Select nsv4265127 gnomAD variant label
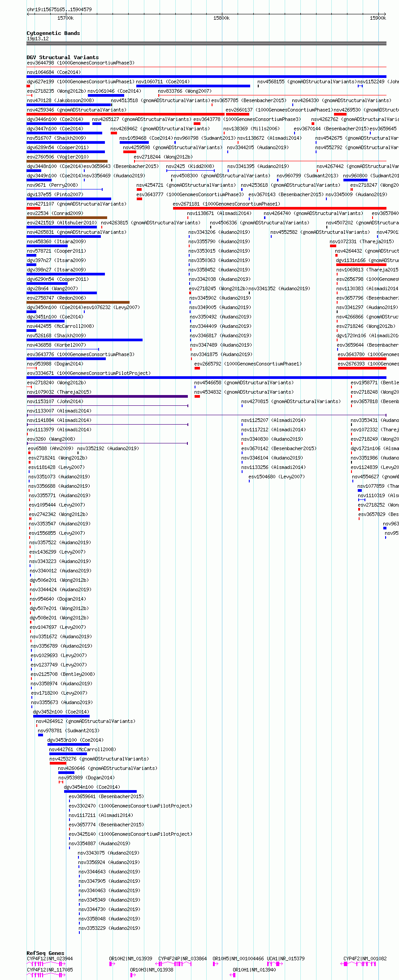 pyautogui.click(x=142, y=119)
